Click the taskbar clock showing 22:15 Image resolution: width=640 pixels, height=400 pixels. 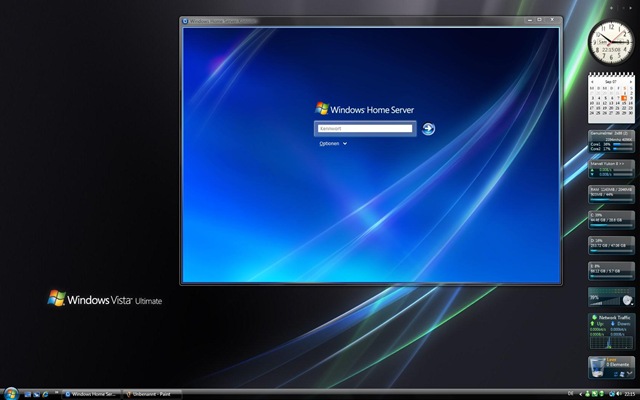pos(630,394)
